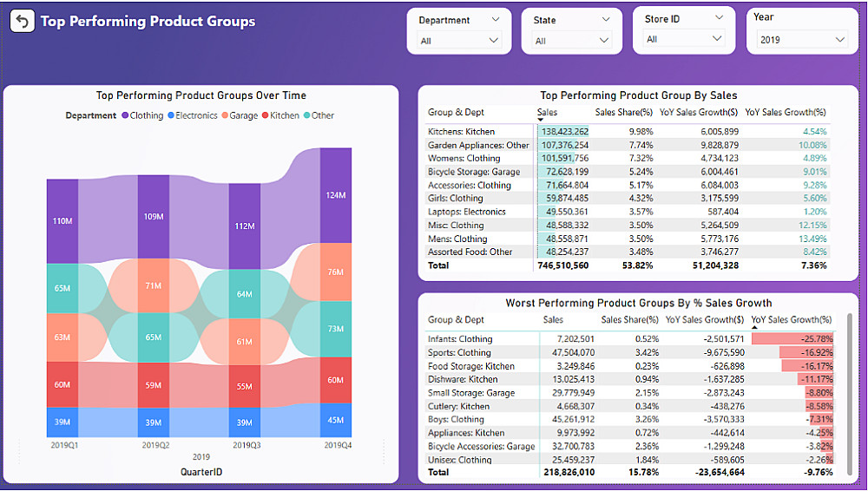The width and height of the screenshot is (868, 491).
Task: Sort top table by YoY Sales Growth(%) header
Action: point(785,113)
